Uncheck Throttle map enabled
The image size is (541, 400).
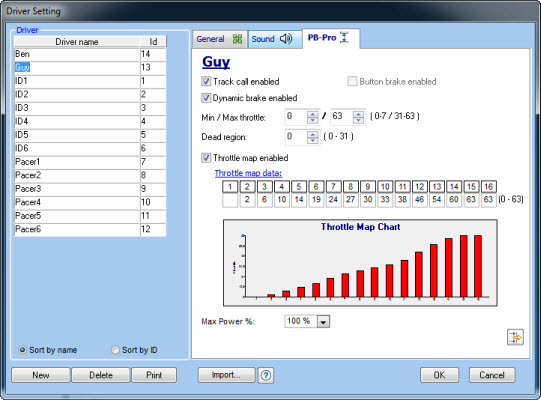(x=206, y=158)
